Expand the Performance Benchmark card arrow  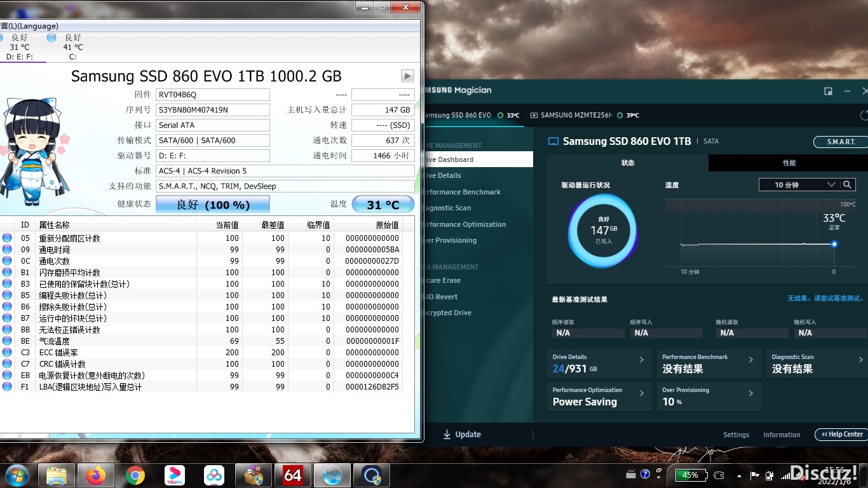751,360
